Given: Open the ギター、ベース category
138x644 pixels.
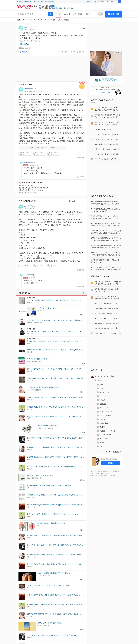Looking at the screenshot, I should [x=104, y=408].
